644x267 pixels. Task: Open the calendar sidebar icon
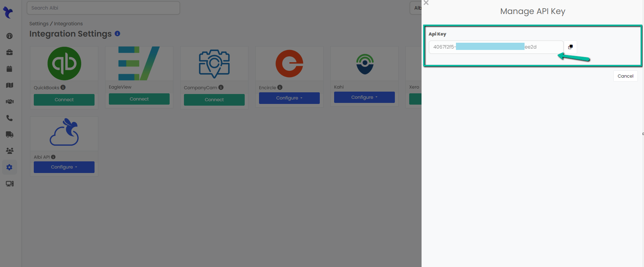(10, 69)
